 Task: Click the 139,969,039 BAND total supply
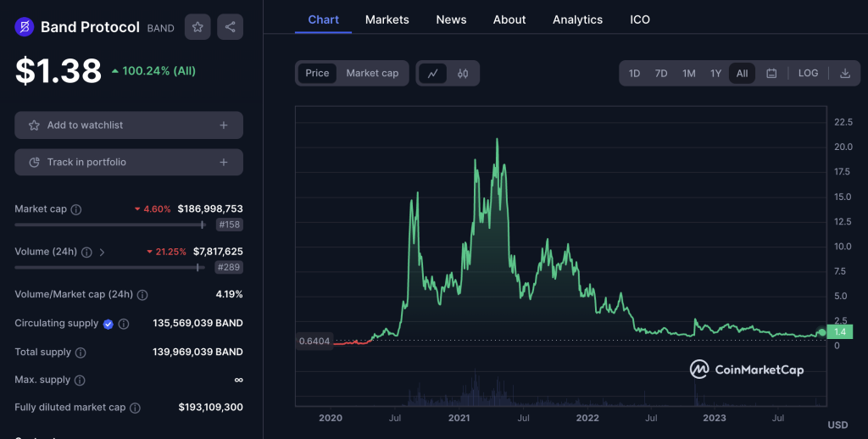tap(198, 352)
